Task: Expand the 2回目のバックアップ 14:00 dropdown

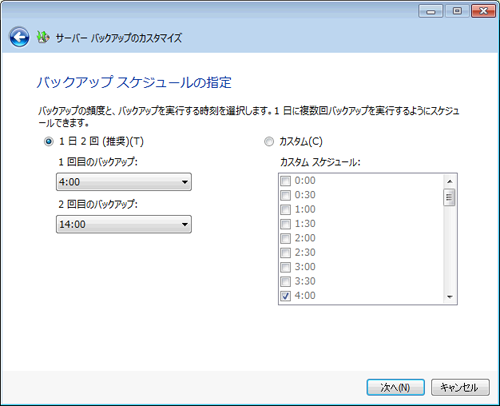Action: 124,224
